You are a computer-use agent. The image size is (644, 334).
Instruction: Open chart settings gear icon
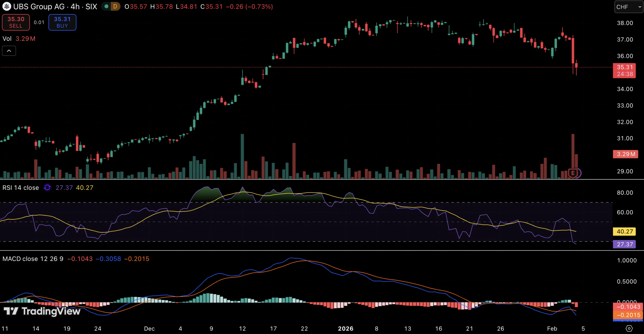pyautogui.click(x=629, y=328)
